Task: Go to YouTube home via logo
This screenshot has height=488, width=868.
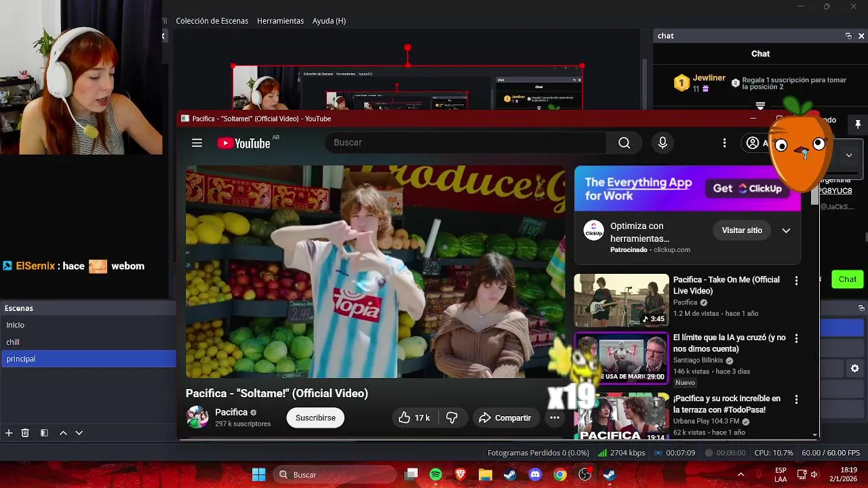Action: coord(243,143)
